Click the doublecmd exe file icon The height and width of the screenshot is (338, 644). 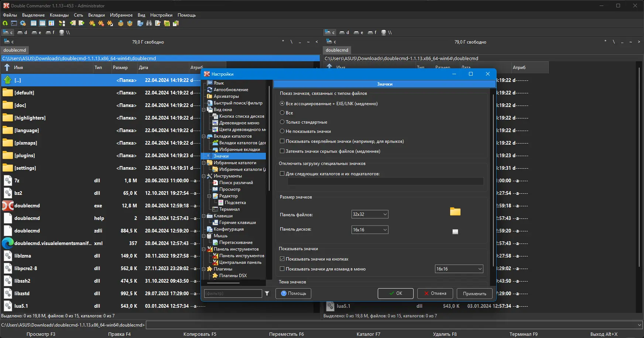pyautogui.click(x=8, y=206)
